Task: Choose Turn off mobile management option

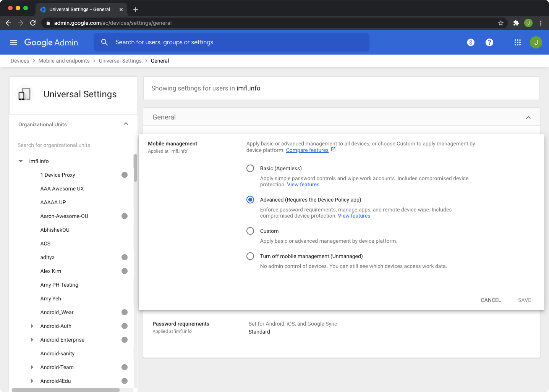Action: coord(250,256)
